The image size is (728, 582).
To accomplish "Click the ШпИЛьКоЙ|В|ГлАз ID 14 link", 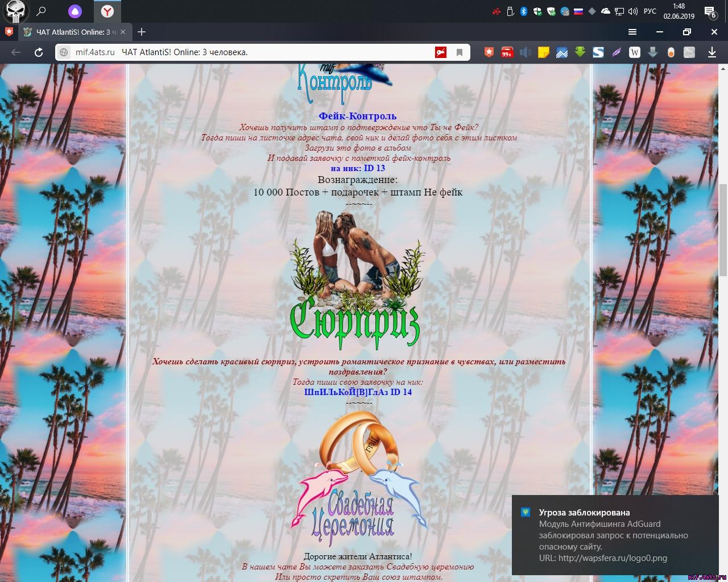I will 358,392.
